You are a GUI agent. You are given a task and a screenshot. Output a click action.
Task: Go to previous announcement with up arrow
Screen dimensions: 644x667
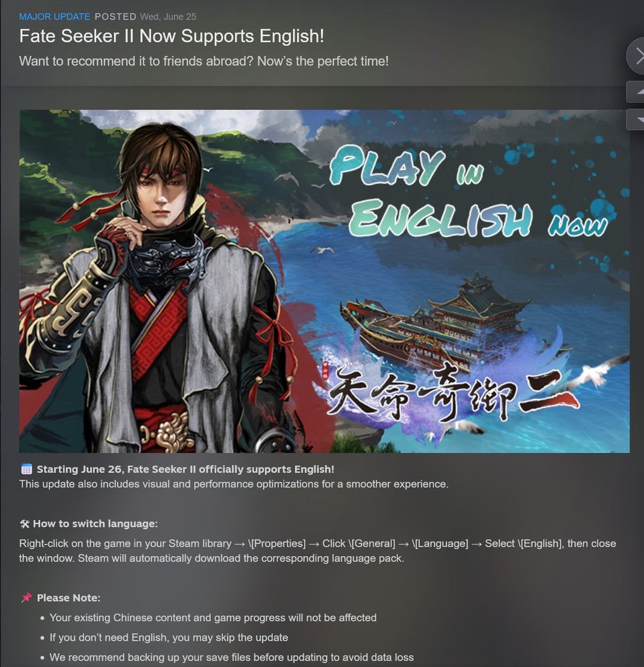(635, 91)
